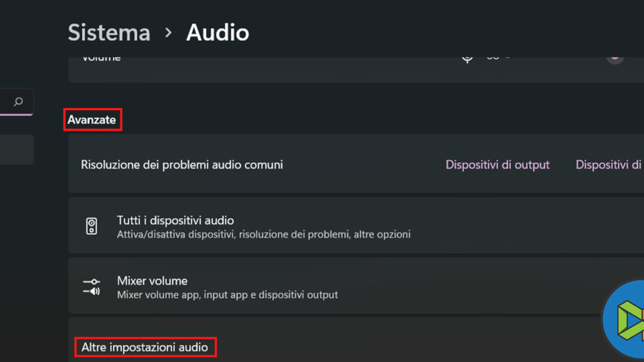Click the Audio page title
The height and width of the screenshot is (362, 644).
(x=217, y=33)
